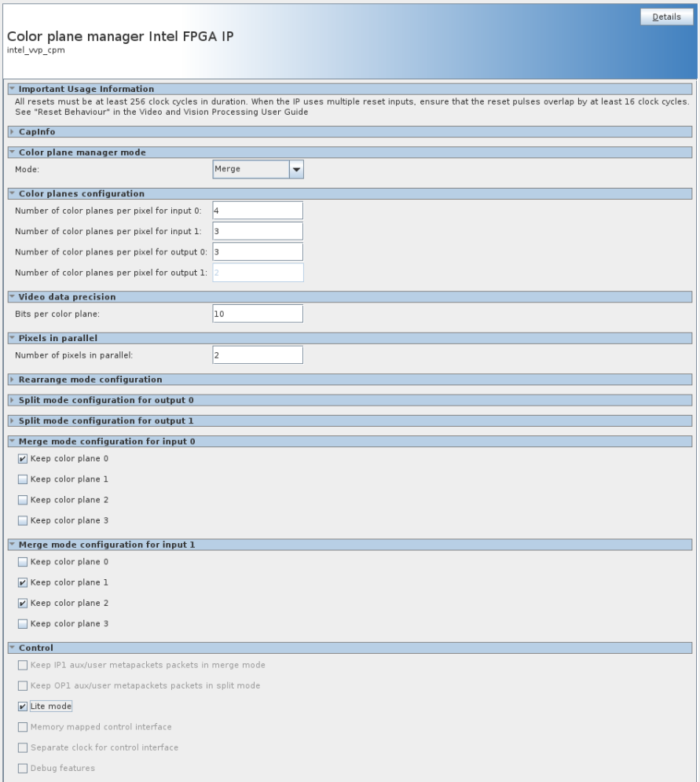Image resolution: width=700 pixels, height=782 pixels.
Task: Disable the Lite mode checkbox
Action: tap(23, 707)
